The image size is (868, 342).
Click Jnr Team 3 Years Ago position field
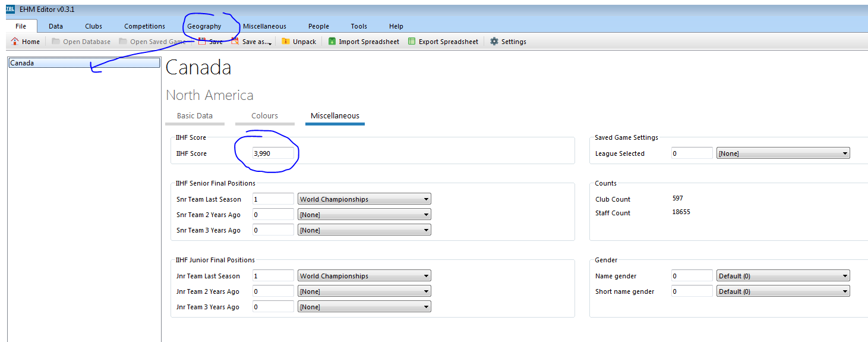[x=273, y=307]
